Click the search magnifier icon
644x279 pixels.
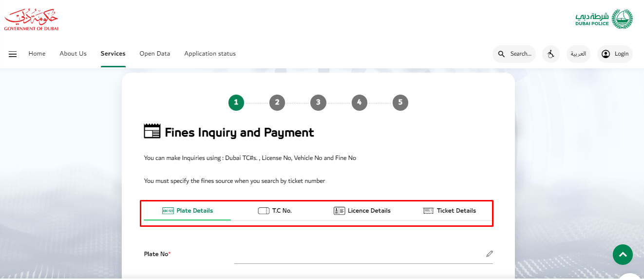(502, 54)
